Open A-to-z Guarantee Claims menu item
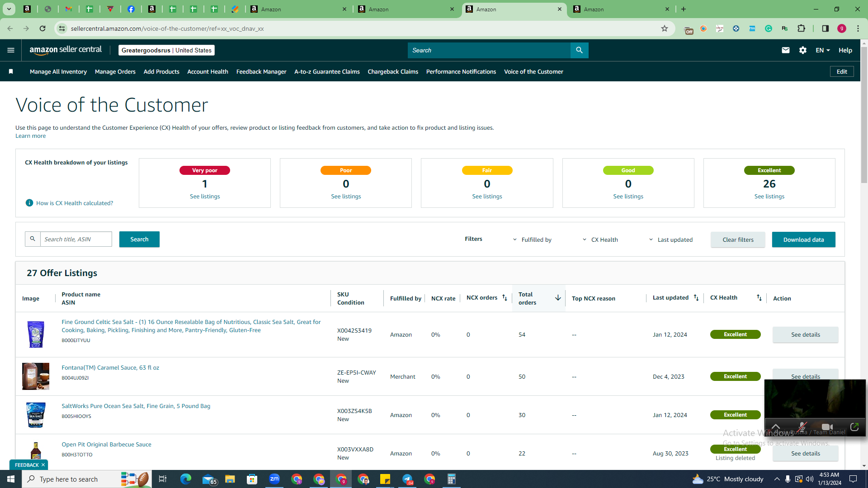Viewport: 868px width, 488px height. (x=327, y=71)
